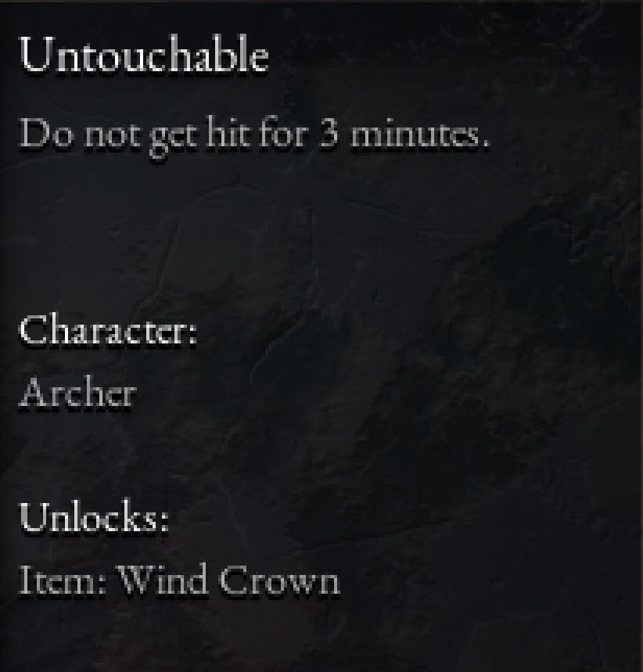Click the number 3 in the description
Viewport: 643px width, 672px height.
pyautogui.click(x=329, y=133)
